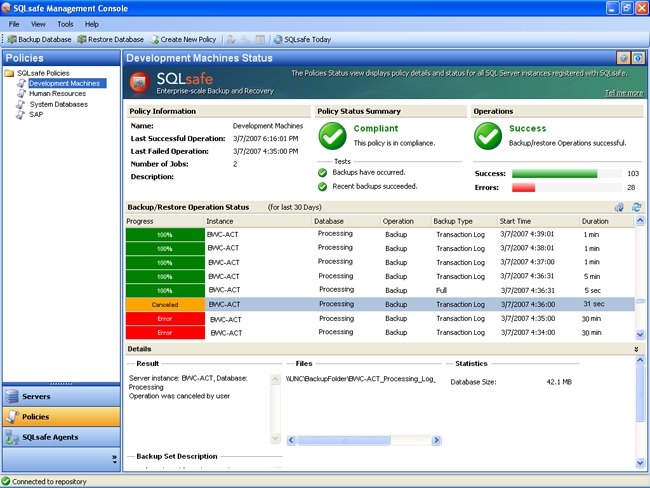Follow the Tell me more link
650x488 pixels.
(624, 93)
